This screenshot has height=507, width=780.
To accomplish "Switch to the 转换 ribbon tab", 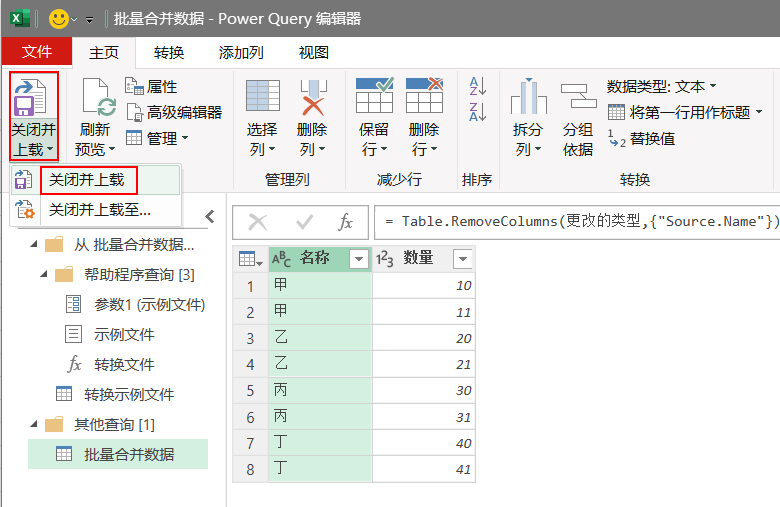I will point(169,53).
